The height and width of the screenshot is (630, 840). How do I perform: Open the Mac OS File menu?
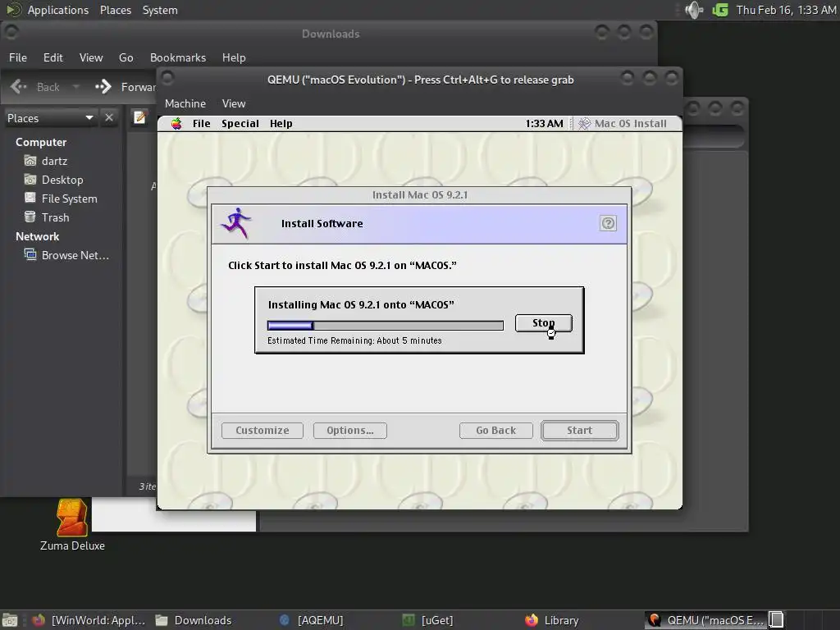coord(202,124)
